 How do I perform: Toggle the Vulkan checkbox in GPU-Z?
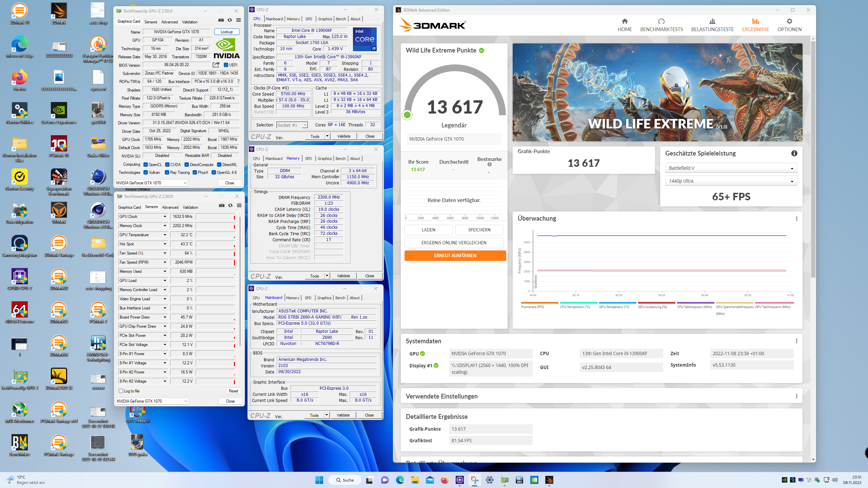(x=145, y=172)
